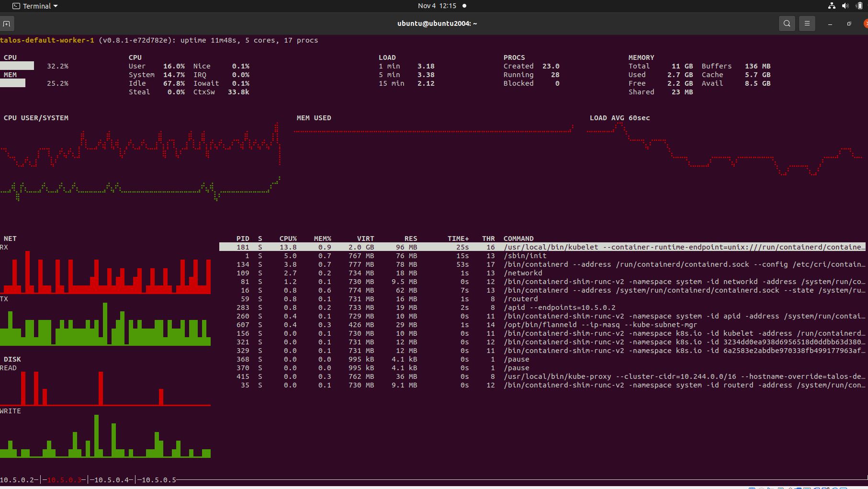The height and width of the screenshot is (489, 868).
Task: Click window title ubuntu@ubuntu2004: ~
Action: pos(437,23)
